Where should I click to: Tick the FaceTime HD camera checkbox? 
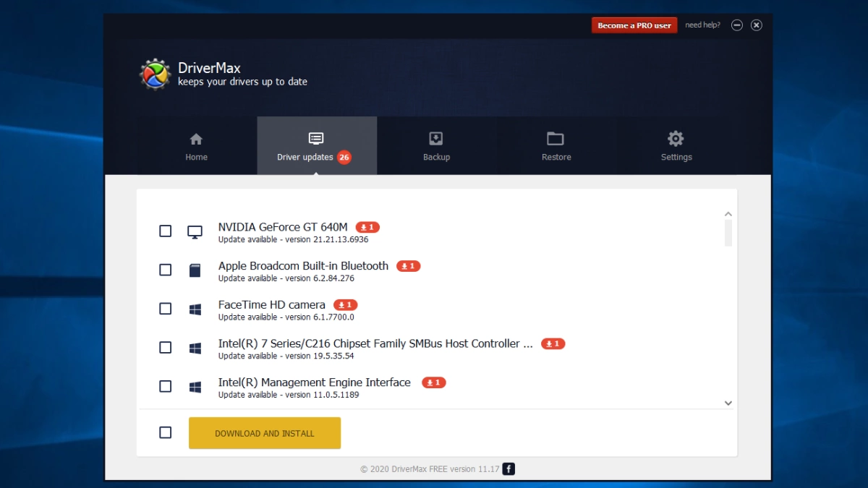[x=166, y=309]
